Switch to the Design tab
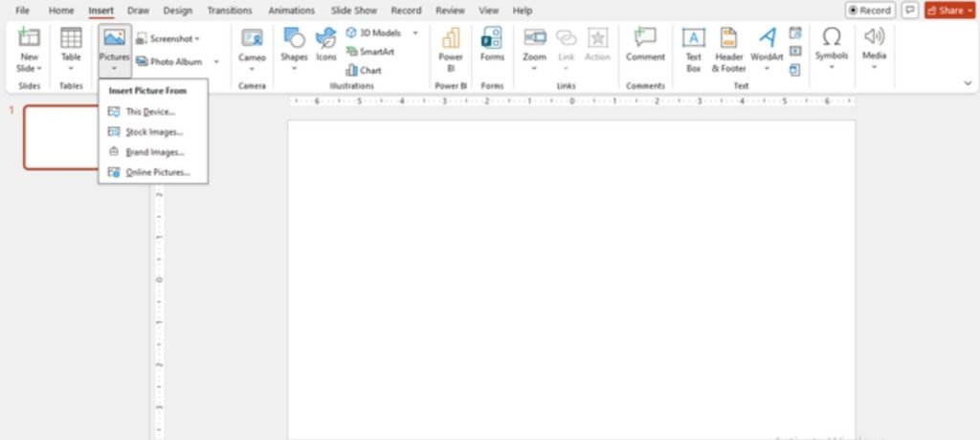The image size is (980, 440). point(178,11)
